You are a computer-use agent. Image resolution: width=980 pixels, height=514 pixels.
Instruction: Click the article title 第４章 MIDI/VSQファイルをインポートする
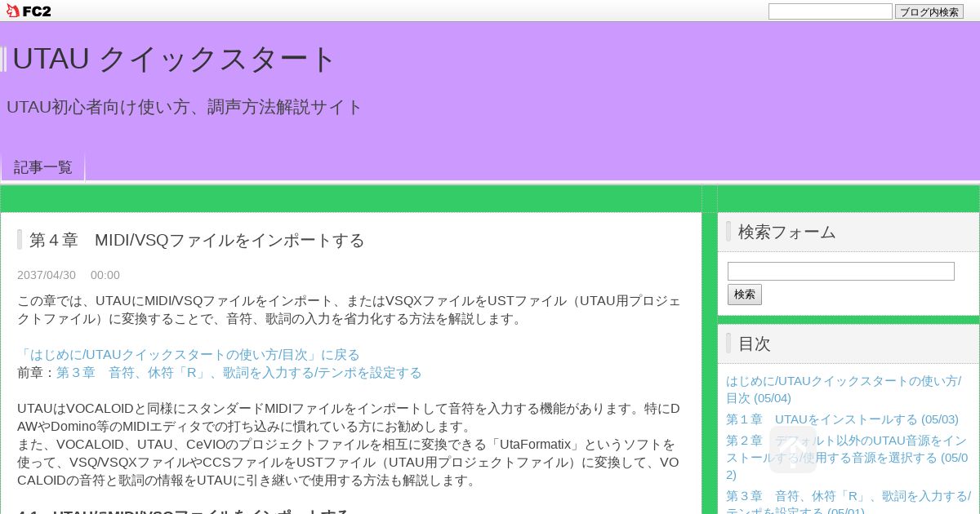[197, 240]
